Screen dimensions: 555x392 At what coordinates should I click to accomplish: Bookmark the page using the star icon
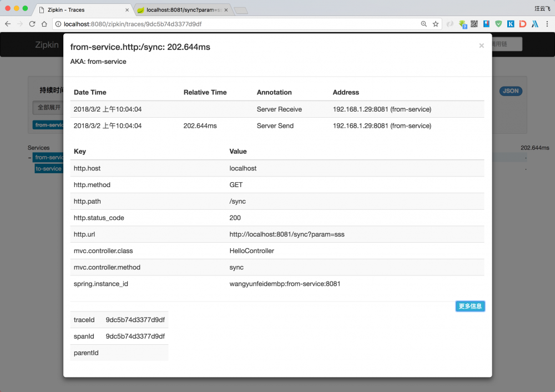tap(435, 24)
